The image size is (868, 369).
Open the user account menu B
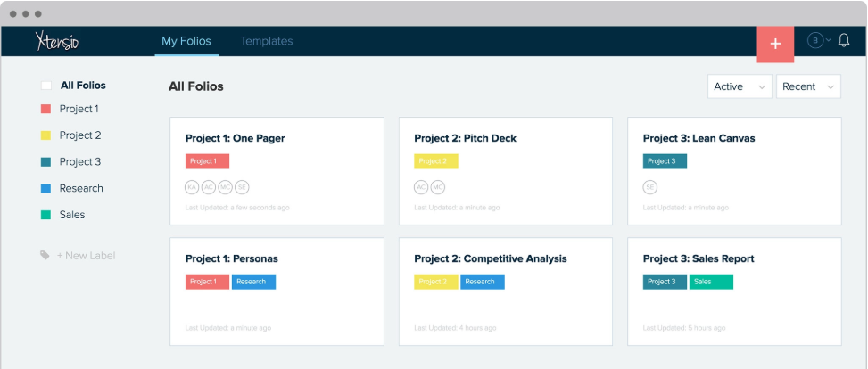[817, 40]
